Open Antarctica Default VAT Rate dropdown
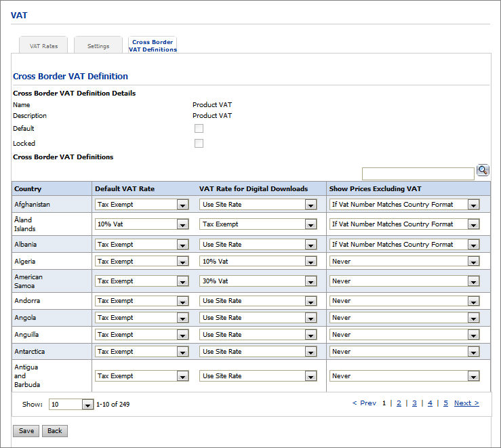501x448 pixels. click(x=142, y=352)
